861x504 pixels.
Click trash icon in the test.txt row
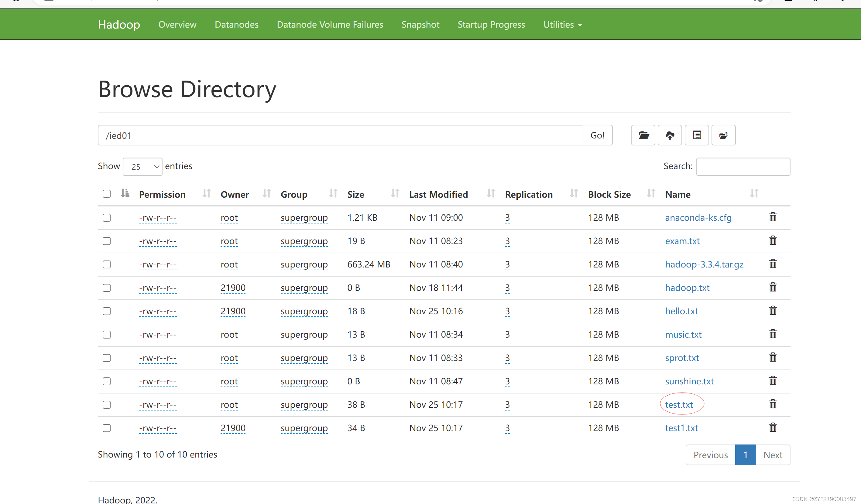click(773, 404)
